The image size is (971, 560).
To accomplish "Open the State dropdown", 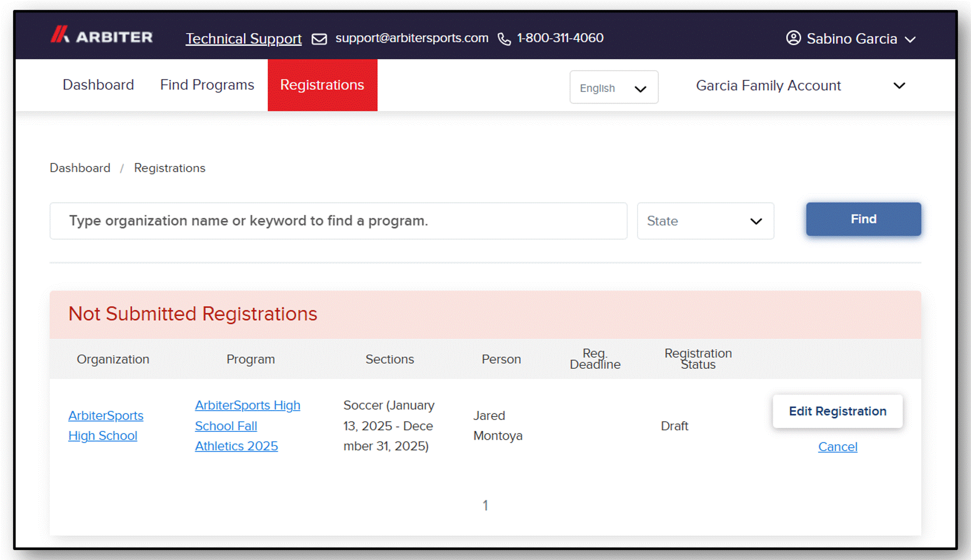I will (705, 221).
